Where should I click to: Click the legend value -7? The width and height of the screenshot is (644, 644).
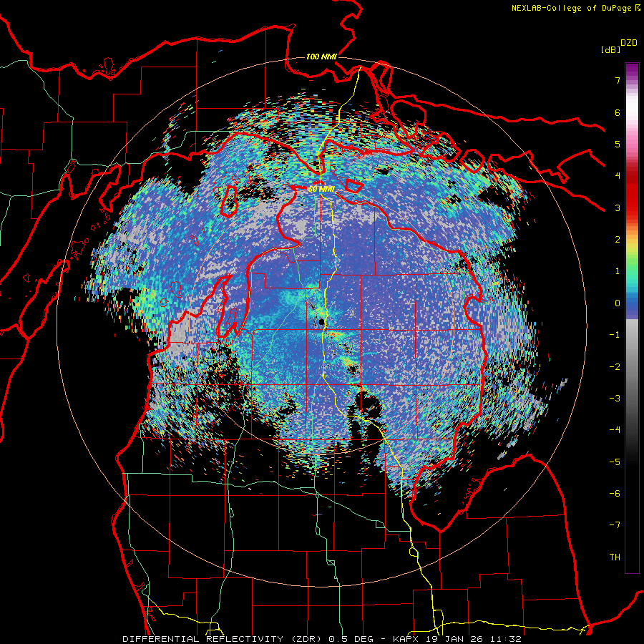[x=615, y=525]
